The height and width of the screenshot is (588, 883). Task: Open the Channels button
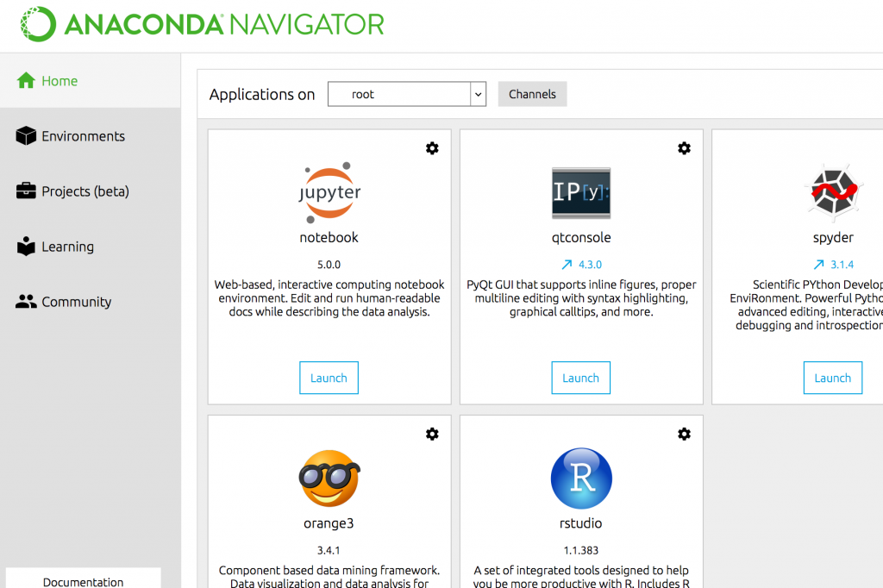tap(532, 94)
